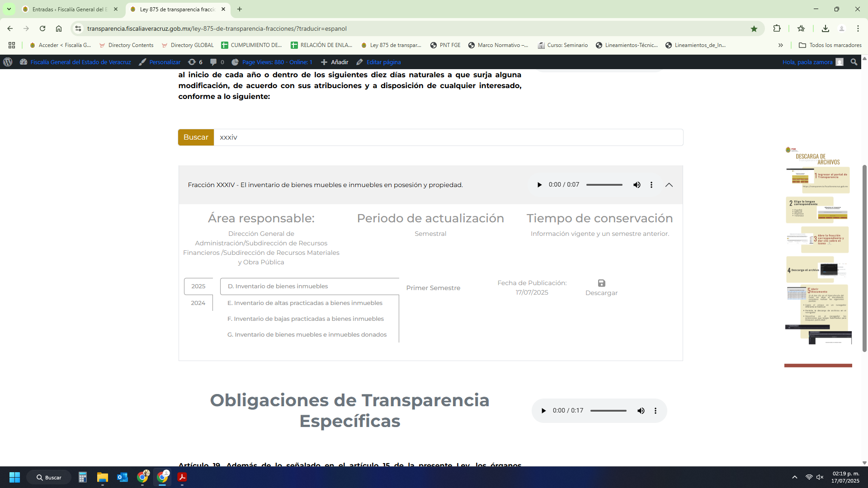The height and width of the screenshot is (488, 868).
Task: Open the Fracción XXXIV audio options menu
Action: pos(651,185)
